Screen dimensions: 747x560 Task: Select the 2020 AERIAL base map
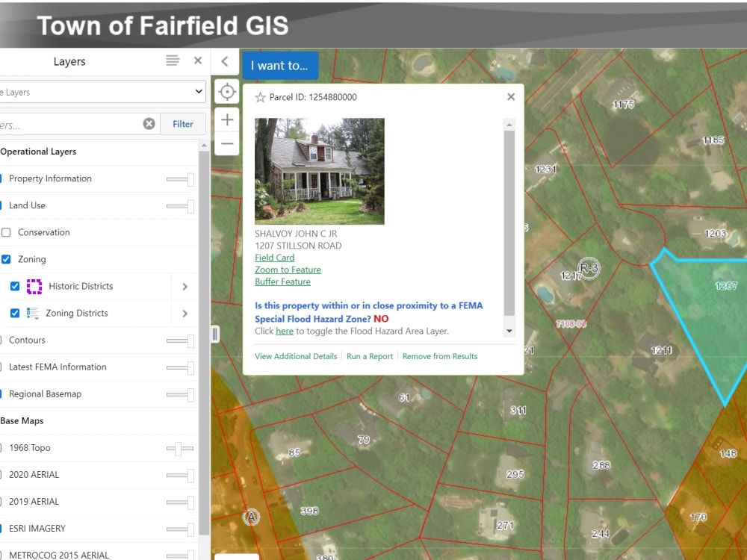(x=34, y=475)
